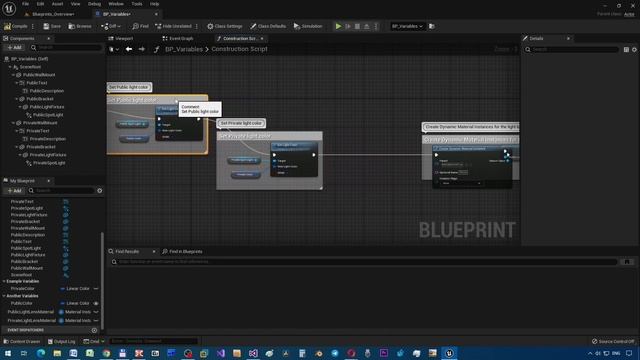Screen dimensions: 640x360
Task: Collapse the Another Variables category
Action: tap(4, 296)
